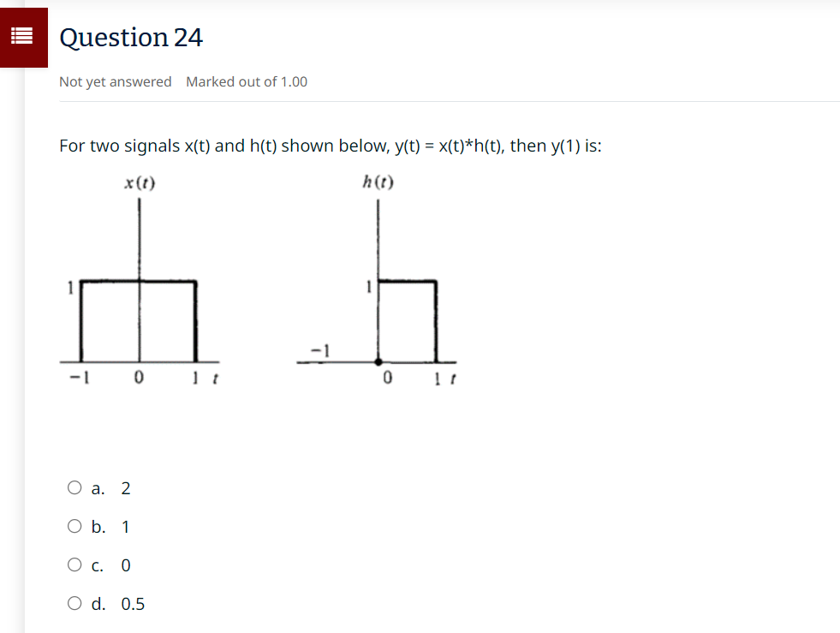Click the -1 axis label on x(t) graph
This screenshot has height=633, width=840.
(x=79, y=376)
